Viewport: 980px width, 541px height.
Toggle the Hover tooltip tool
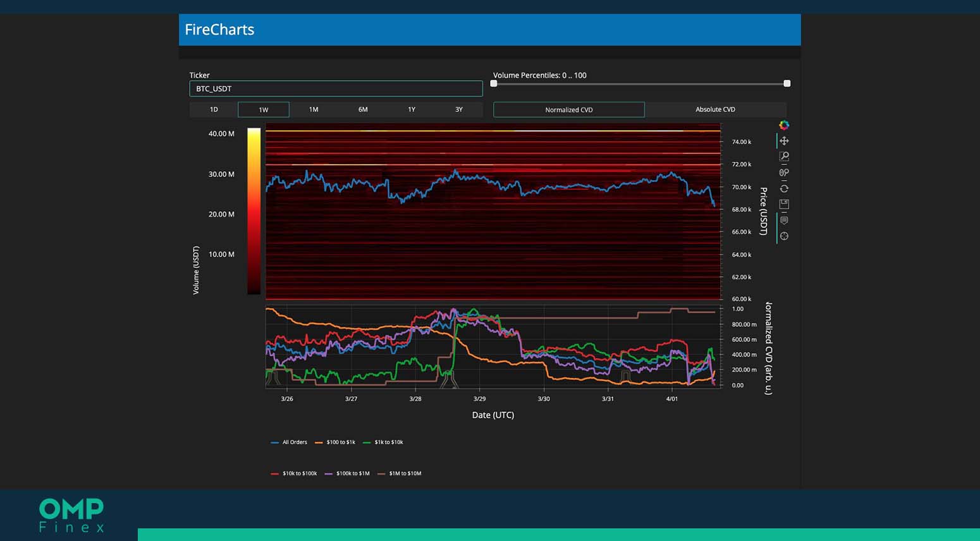point(784,221)
